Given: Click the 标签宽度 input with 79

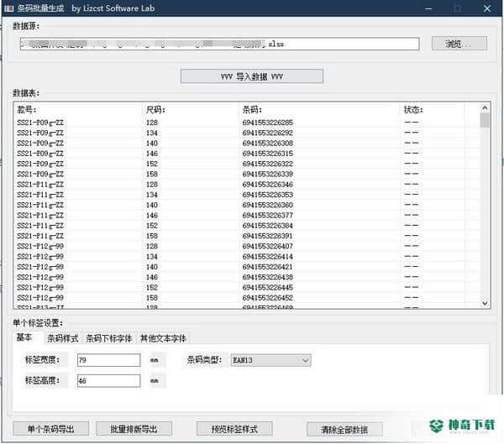Looking at the screenshot, I should click(x=108, y=360).
